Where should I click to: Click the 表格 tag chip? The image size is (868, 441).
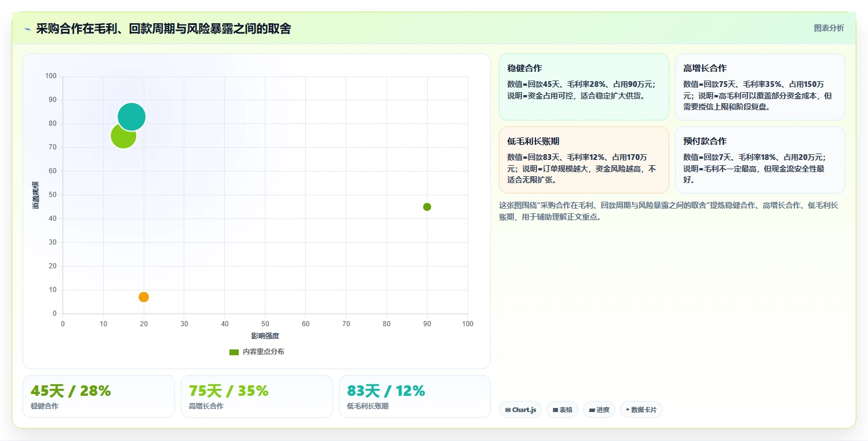[562, 410]
